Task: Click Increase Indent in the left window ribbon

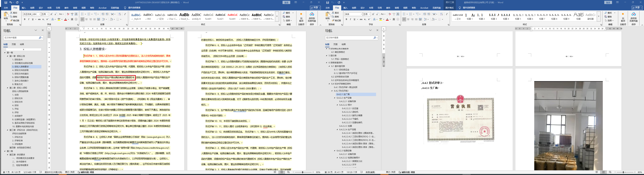Action: tap(107, 14)
